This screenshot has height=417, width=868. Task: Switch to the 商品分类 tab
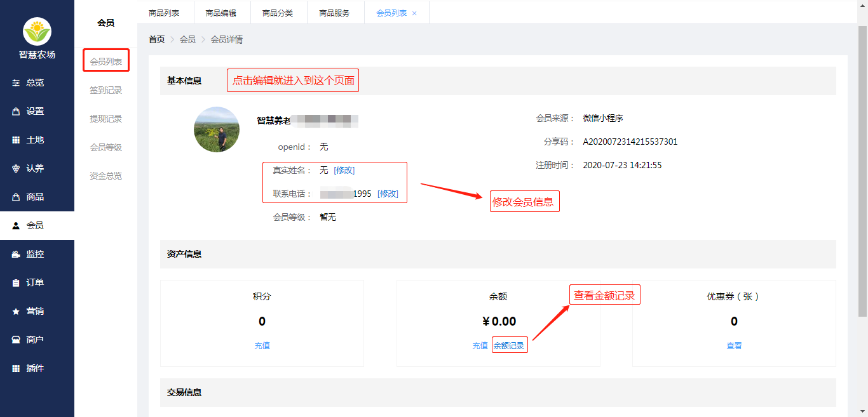(278, 13)
